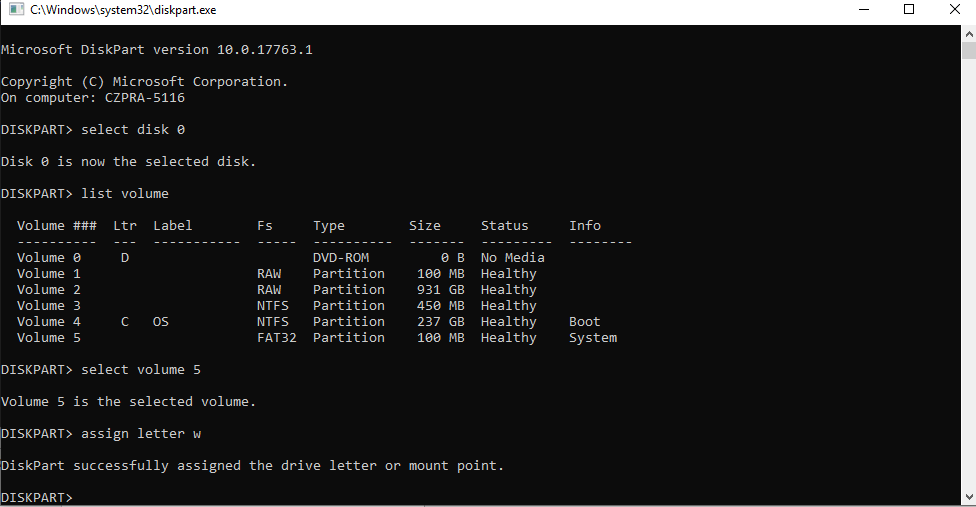
Task: Maximize the diskpart console window
Action: [x=909, y=9]
